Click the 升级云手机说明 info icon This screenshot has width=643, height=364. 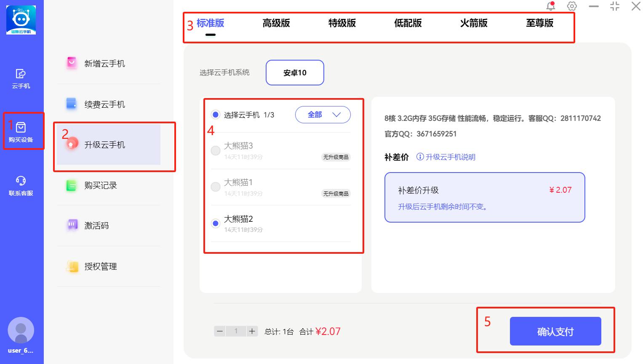[x=420, y=157]
